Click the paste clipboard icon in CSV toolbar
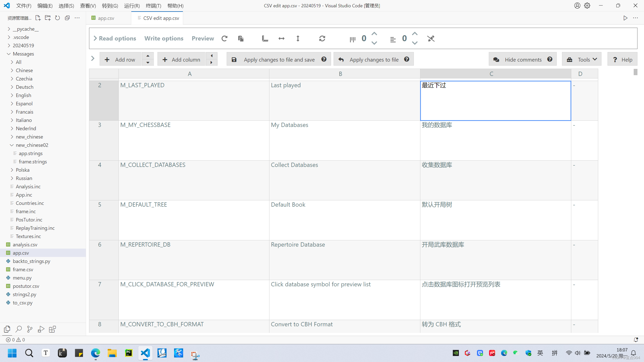This screenshot has height=362, width=644. point(241,38)
